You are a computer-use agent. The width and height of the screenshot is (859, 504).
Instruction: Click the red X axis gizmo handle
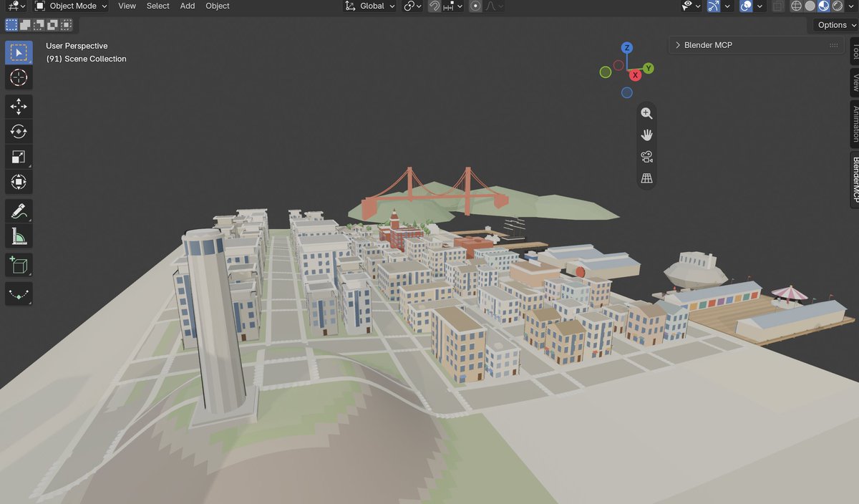pyautogui.click(x=635, y=75)
